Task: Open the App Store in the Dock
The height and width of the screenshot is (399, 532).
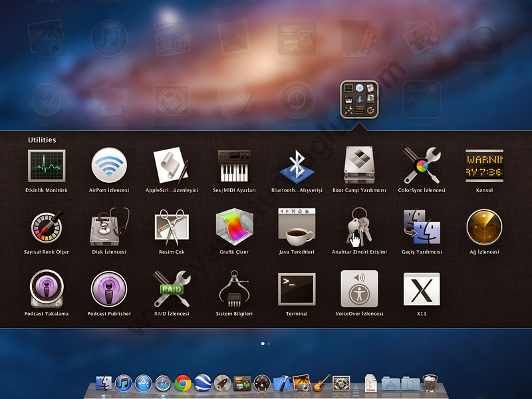Action: pyautogui.click(x=143, y=384)
